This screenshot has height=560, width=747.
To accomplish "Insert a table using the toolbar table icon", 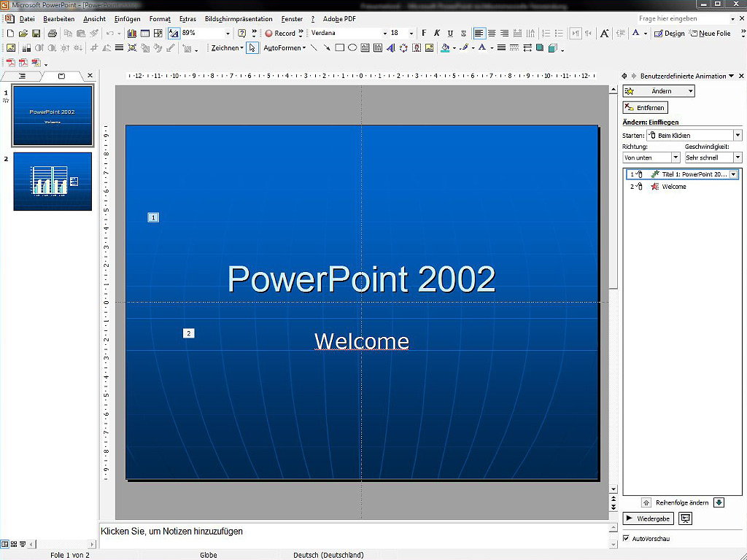I will 145,34.
